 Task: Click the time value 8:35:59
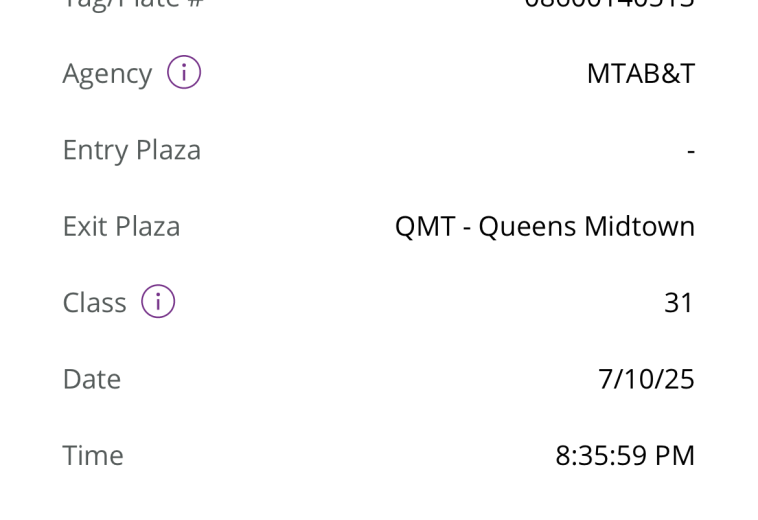[x=598, y=456]
